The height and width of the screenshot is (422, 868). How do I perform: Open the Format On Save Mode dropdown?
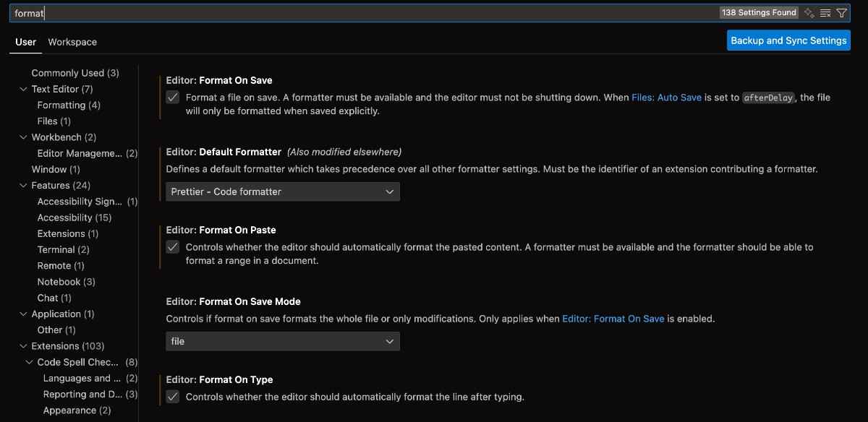pos(282,341)
